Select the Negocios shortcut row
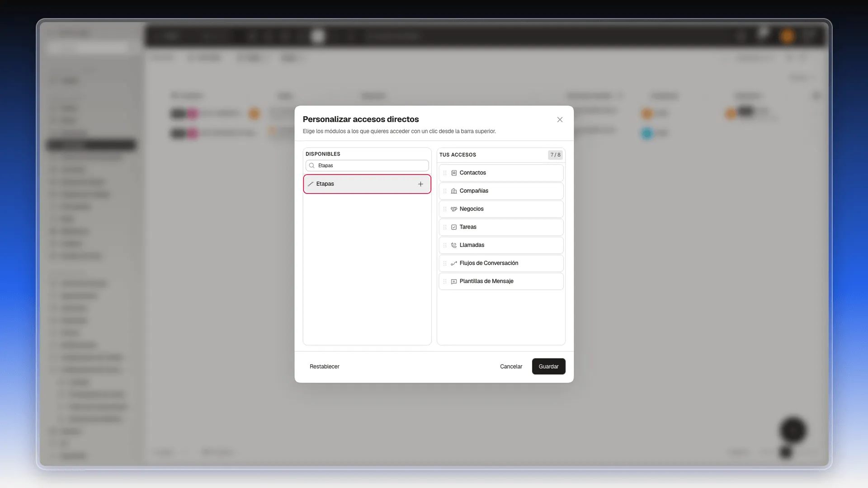The image size is (868, 488). coord(501,209)
